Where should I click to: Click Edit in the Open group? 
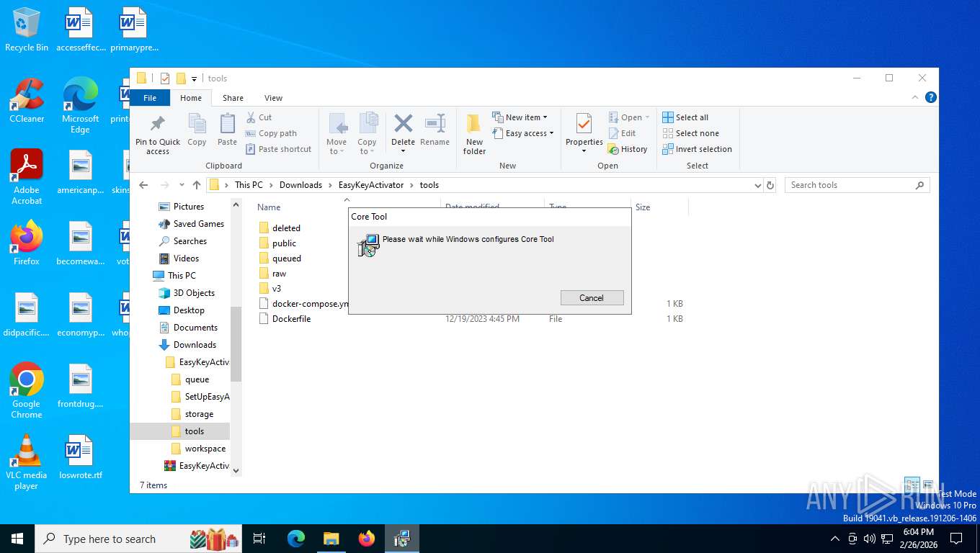tap(622, 133)
